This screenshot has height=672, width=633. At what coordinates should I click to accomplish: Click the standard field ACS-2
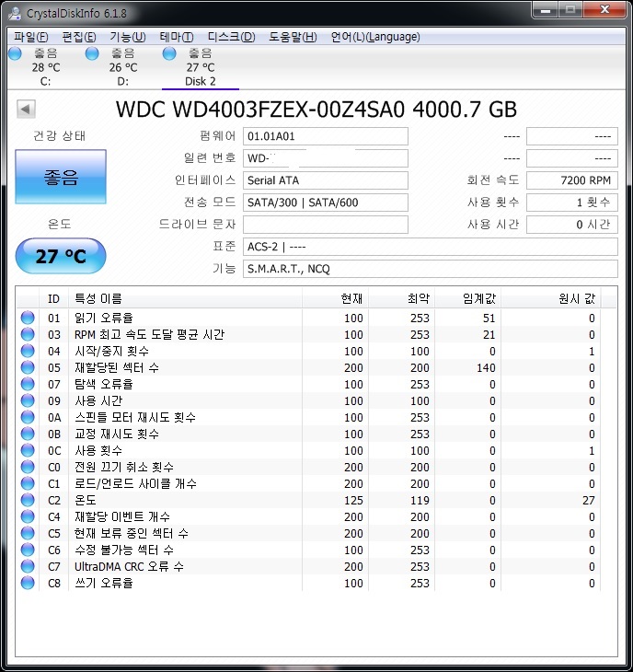click(x=431, y=247)
